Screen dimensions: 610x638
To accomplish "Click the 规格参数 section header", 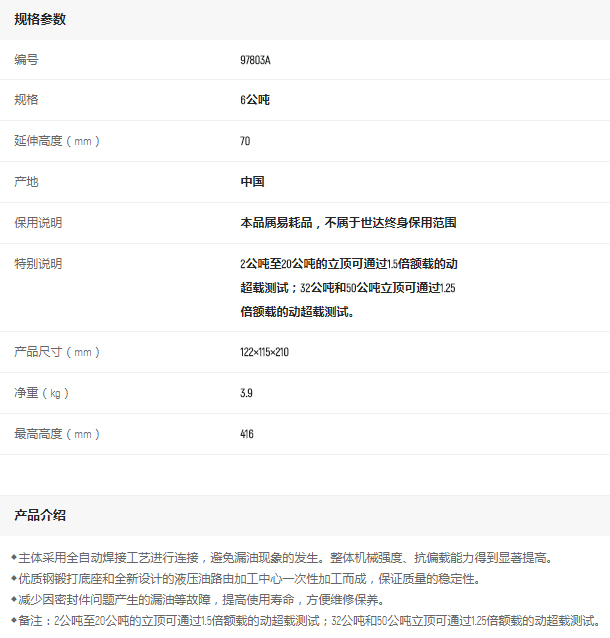I will (x=40, y=20).
